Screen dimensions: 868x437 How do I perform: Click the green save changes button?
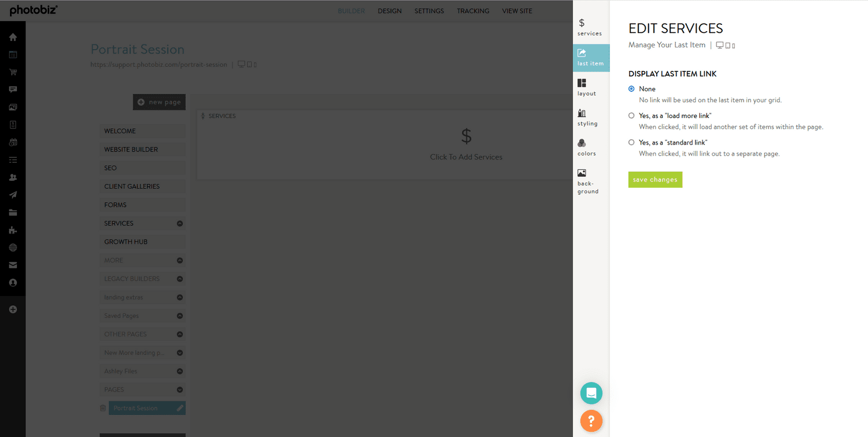pos(655,180)
